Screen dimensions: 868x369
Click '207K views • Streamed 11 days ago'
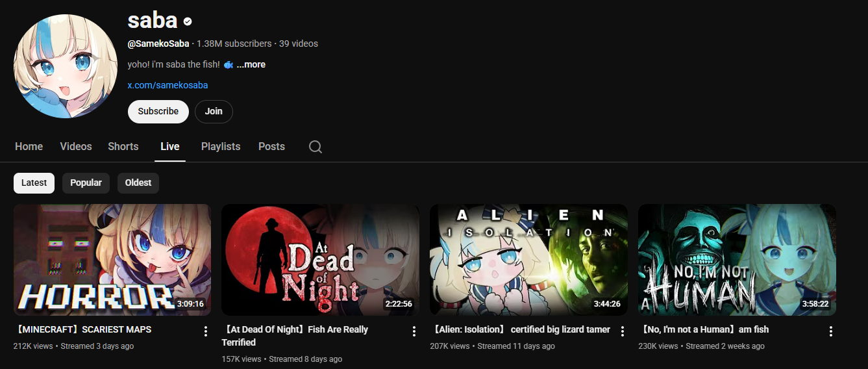(492, 346)
